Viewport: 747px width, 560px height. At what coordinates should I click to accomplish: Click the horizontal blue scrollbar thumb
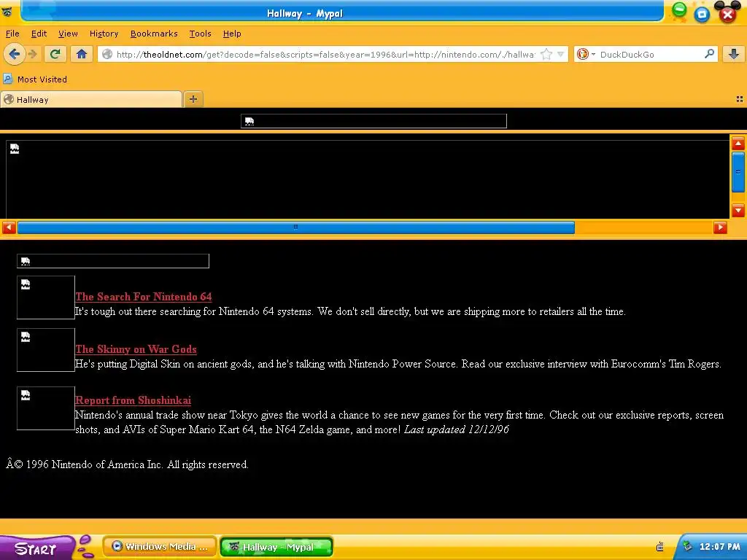pyautogui.click(x=296, y=227)
